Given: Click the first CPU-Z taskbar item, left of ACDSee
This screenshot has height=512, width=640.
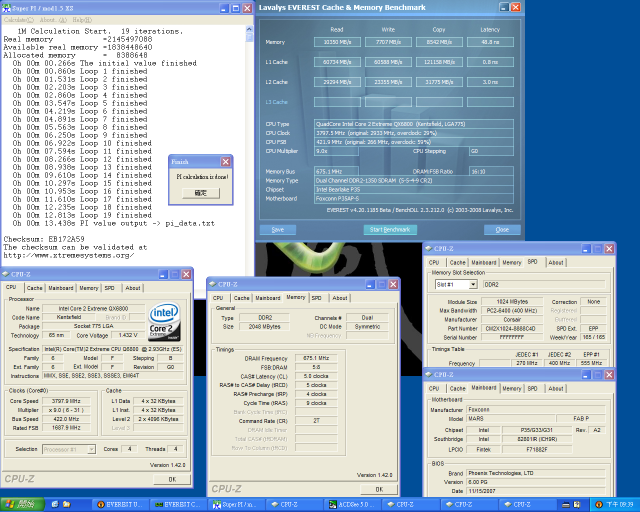Looking at the screenshot, I should click(294, 505).
